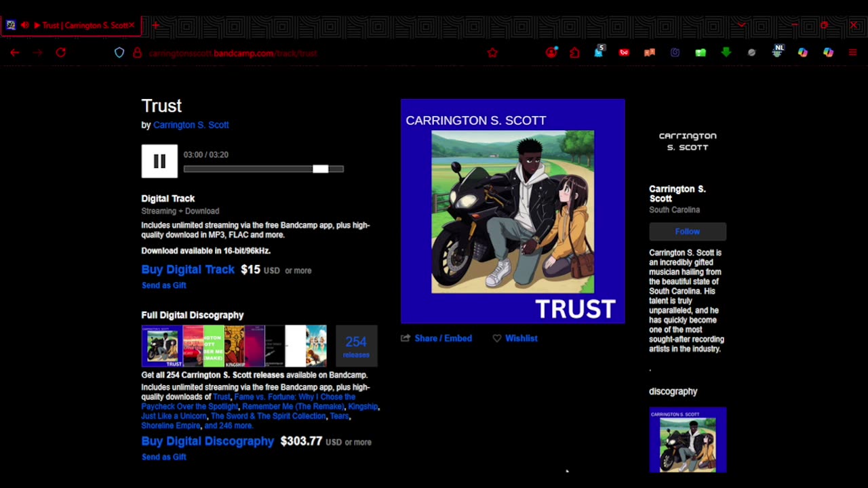The image size is (868, 488).
Task: Open the green Remember Me cover thumbnail
Action: point(214,346)
